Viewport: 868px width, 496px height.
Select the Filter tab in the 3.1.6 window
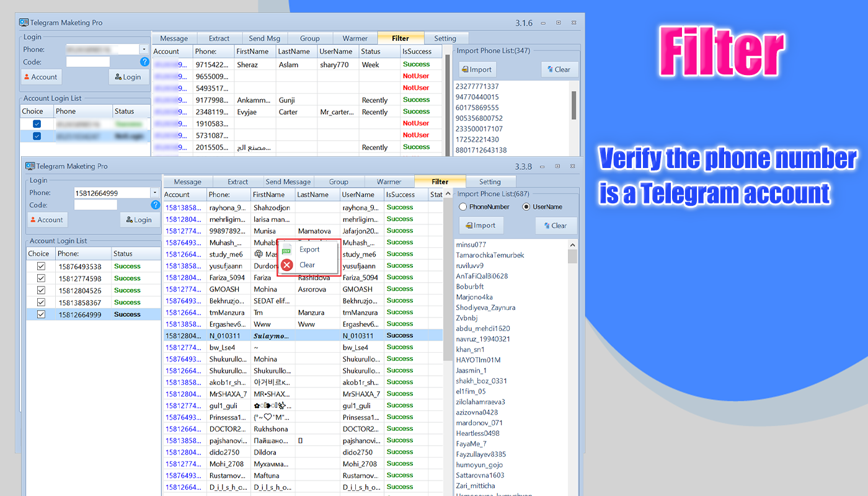point(401,37)
